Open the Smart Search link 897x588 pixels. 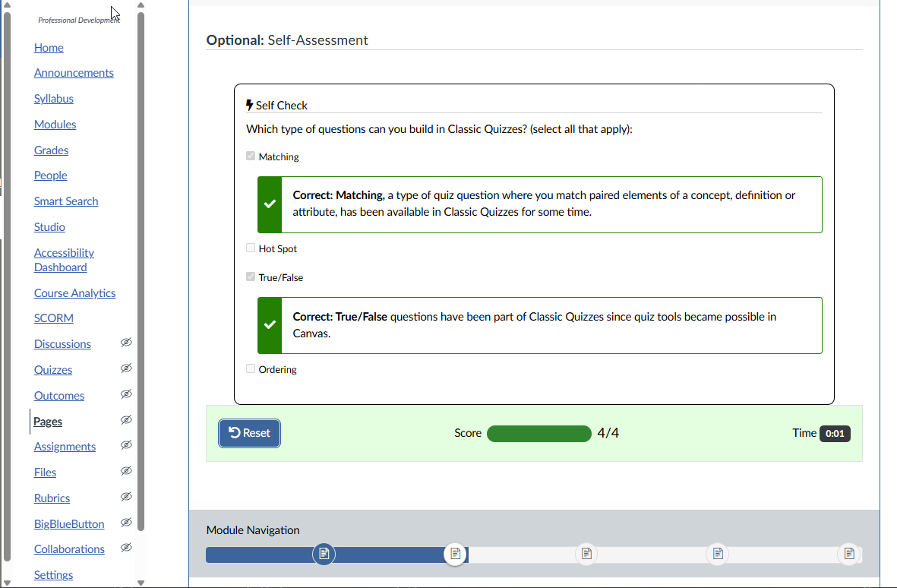[66, 201]
